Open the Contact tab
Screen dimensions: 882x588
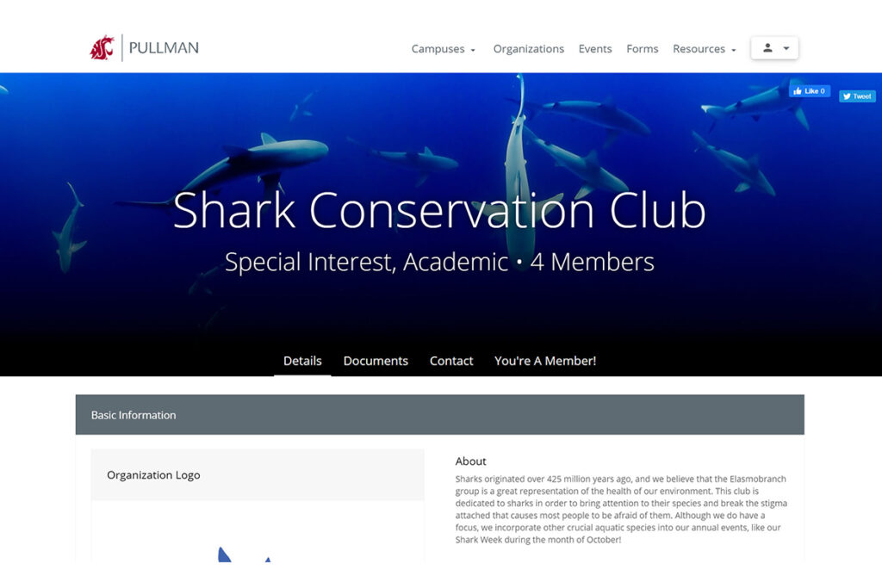(x=451, y=361)
